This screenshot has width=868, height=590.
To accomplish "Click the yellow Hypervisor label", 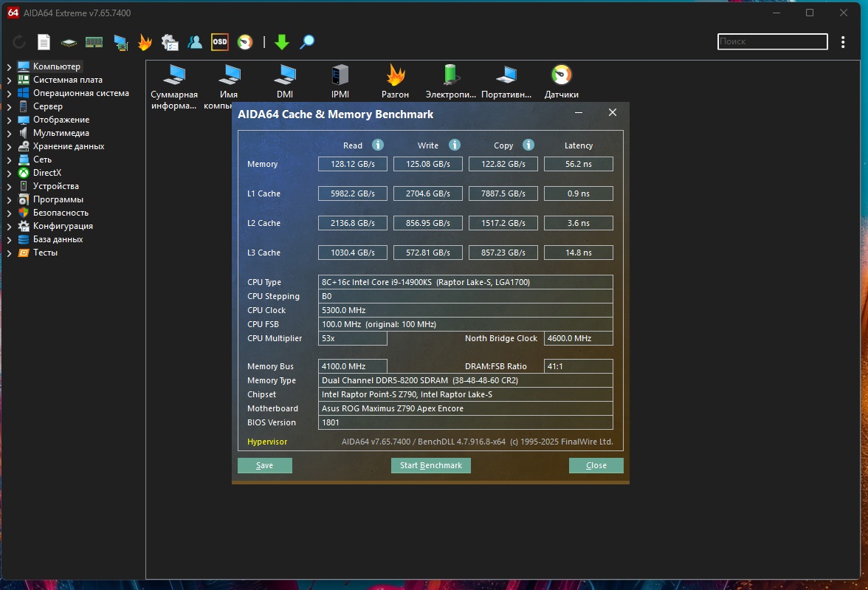I will click(x=267, y=442).
